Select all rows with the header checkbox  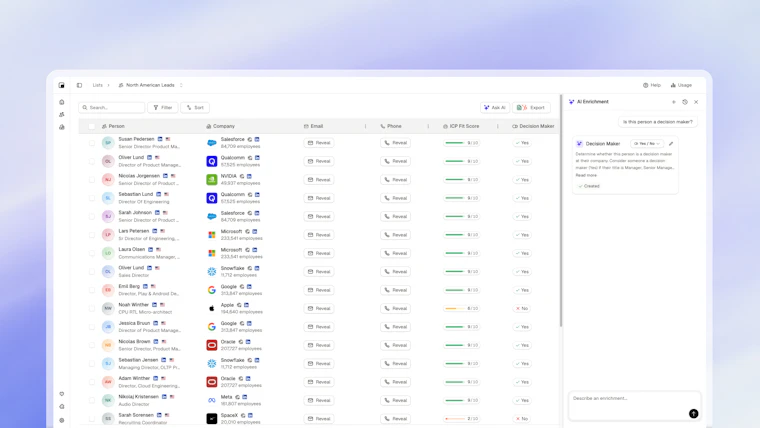pos(92,127)
